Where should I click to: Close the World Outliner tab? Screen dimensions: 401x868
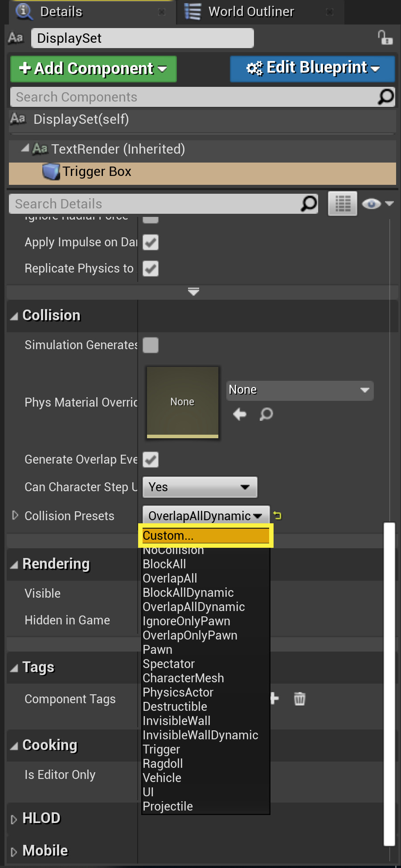coord(330,12)
